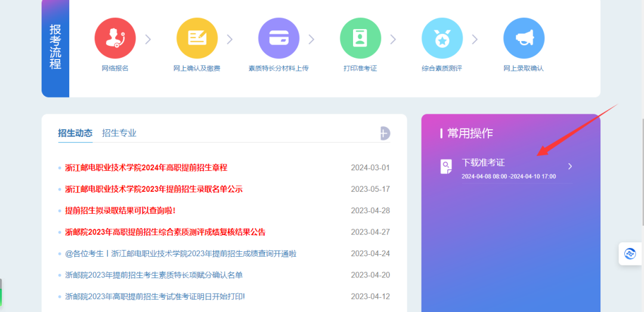Select the 招生动态 tab
Image resolution: width=644 pixels, height=312 pixels.
[75, 133]
